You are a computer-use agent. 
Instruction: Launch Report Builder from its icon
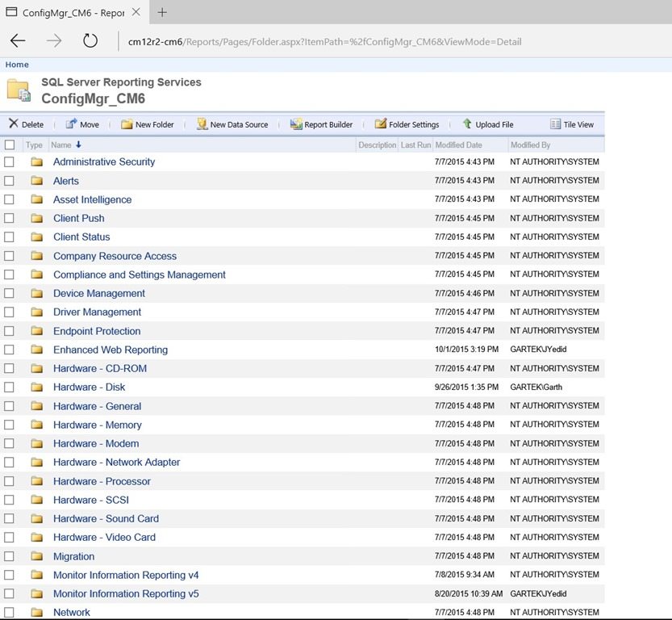click(296, 124)
